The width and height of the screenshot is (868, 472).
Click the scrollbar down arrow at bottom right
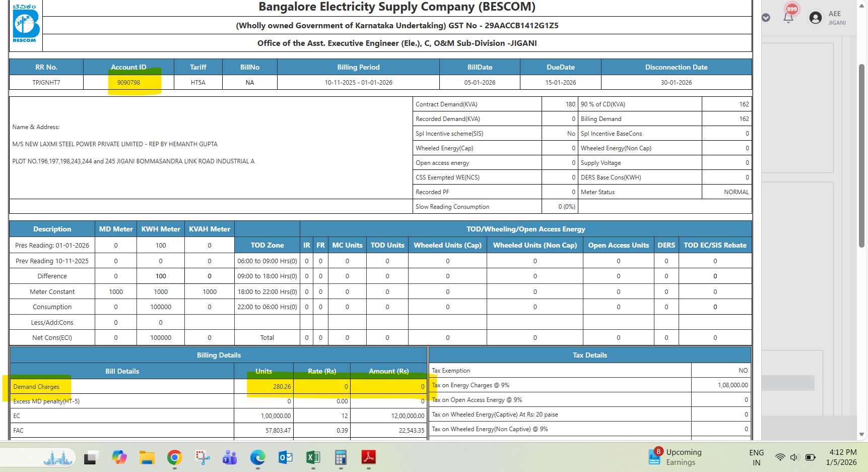pyautogui.click(x=861, y=434)
